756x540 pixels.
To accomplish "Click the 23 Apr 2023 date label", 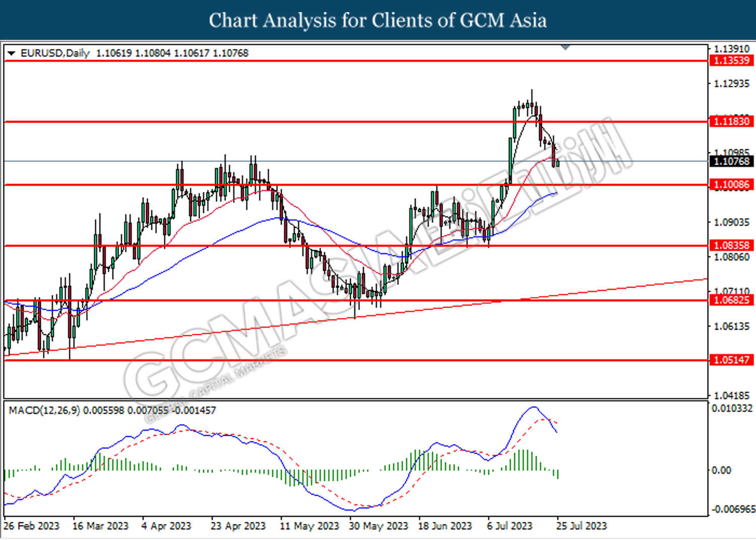I will pos(238,526).
